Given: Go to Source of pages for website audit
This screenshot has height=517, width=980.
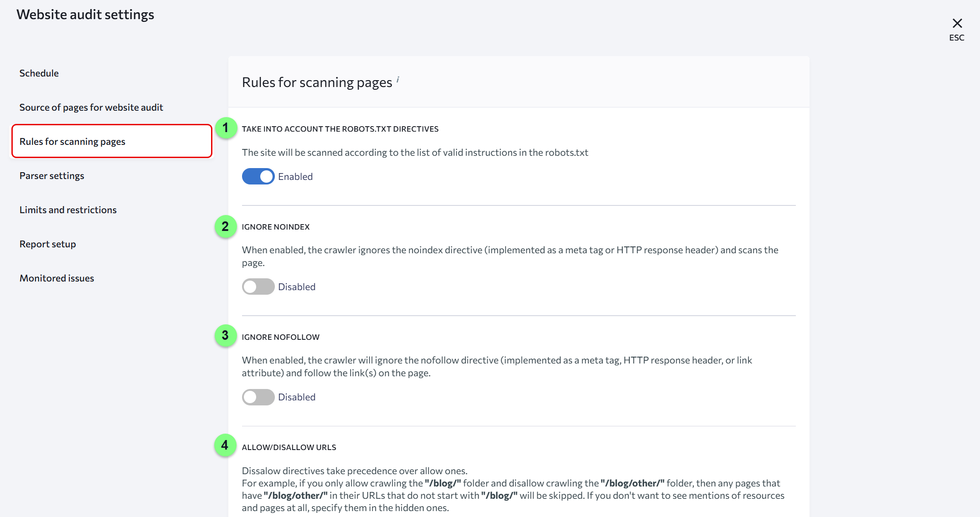Looking at the screenshot, I should [x=91, y=107].
